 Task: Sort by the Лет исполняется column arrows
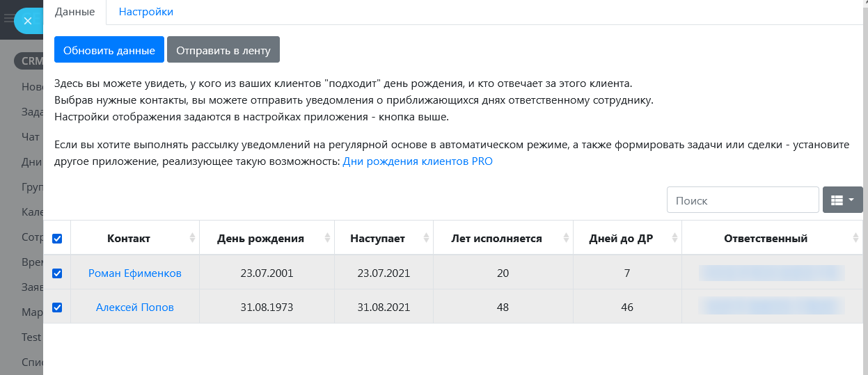[x=566, y=239]
